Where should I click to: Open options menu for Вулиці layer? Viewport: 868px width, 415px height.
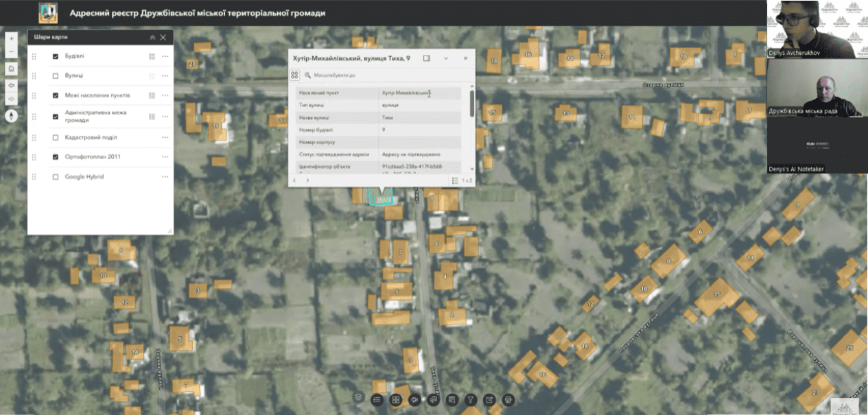click(x=165, y=75)
